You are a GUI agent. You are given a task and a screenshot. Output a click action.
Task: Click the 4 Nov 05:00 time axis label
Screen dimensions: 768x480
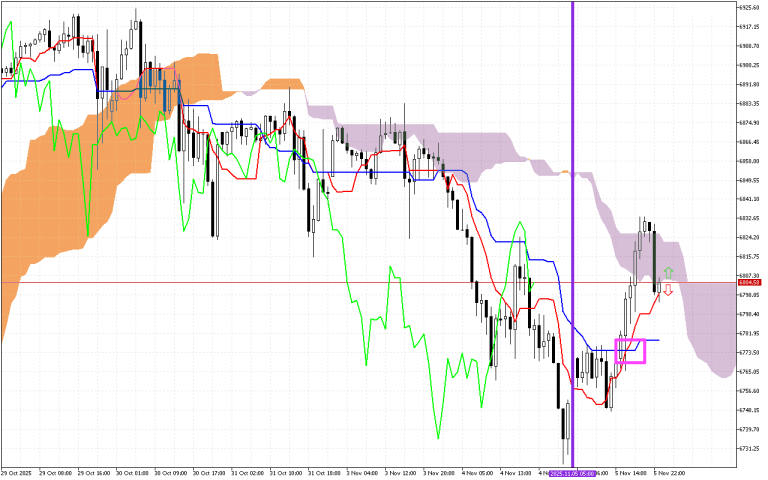[477, 474]
